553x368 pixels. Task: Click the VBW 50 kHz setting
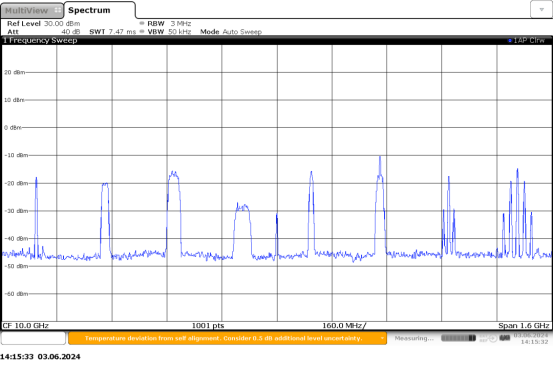tap(169, 32)
